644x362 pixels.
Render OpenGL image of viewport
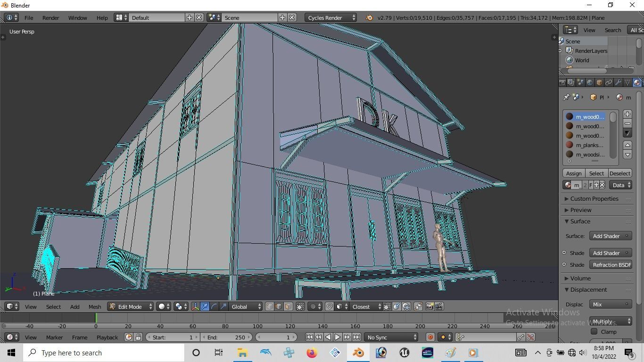click(429, 307)
